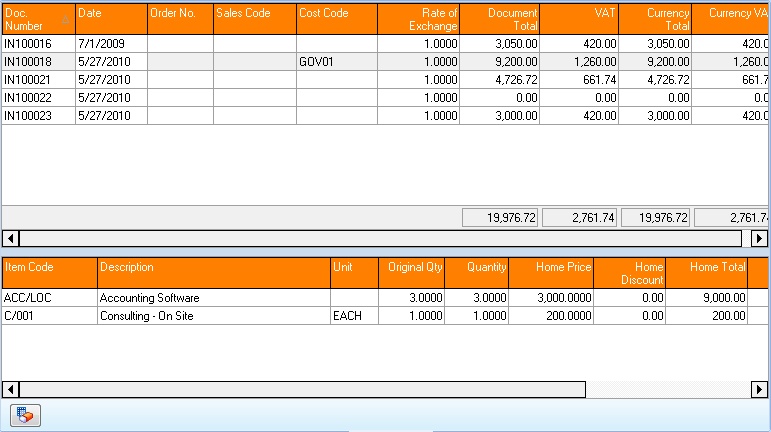Click home total 9,000.00
The height and width of the screenshot is (432, 771).
pos(725,298)
